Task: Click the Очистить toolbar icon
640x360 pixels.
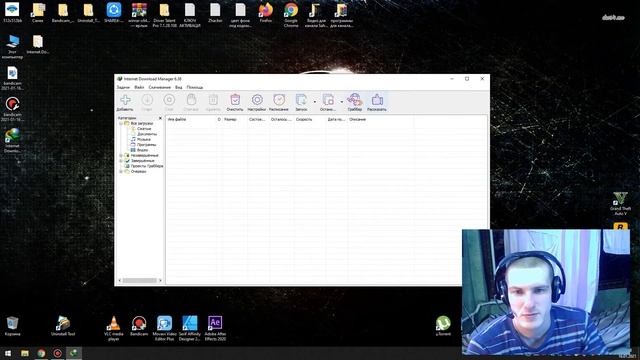Action: [235, 102]
